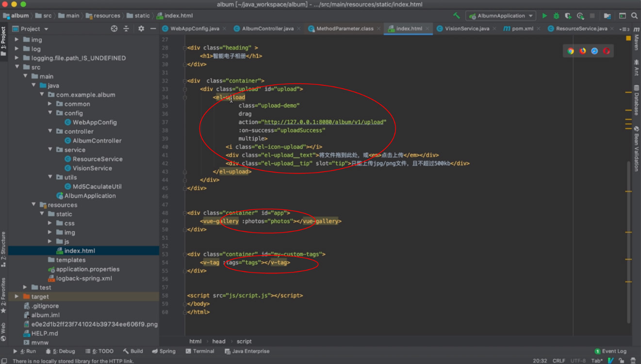Screen dimensions: 641x364
Task: Build the project with the hammer icon
Action: click(456, 16)
